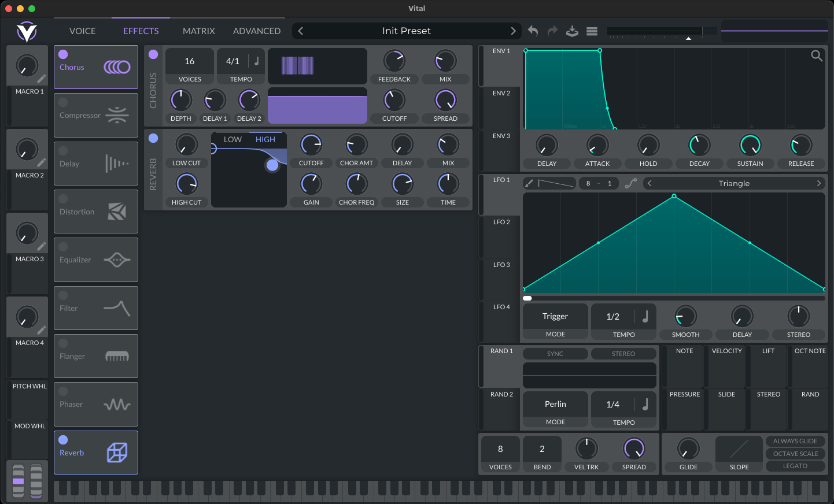Image resolution: width=834 pixels, height=504 pixels.
Task: Toggle the LFO smooth curve icon
Action: (x=631, y=183)
